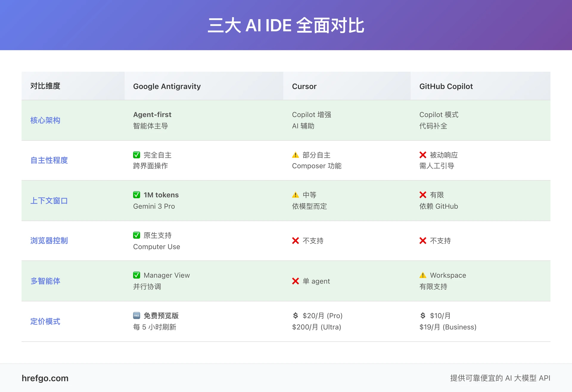Click the red X beside 被动响应

[423, 155]
